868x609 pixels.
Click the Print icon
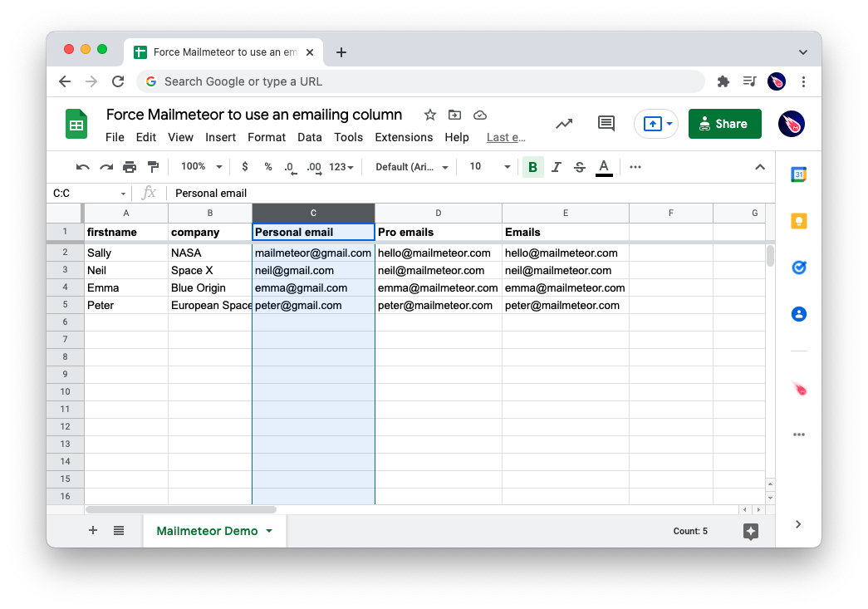(x=130, y=167)
